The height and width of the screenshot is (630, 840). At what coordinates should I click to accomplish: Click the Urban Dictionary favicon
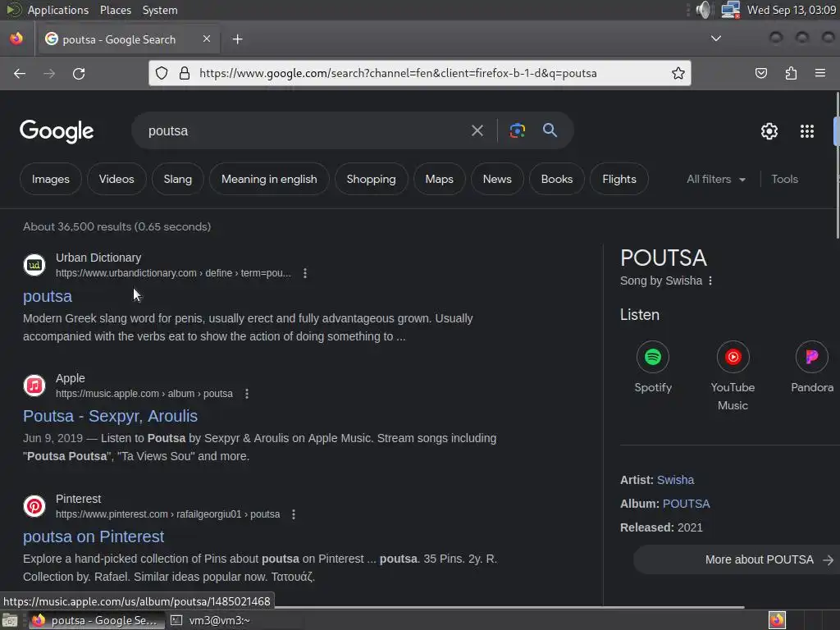point(34,265)
